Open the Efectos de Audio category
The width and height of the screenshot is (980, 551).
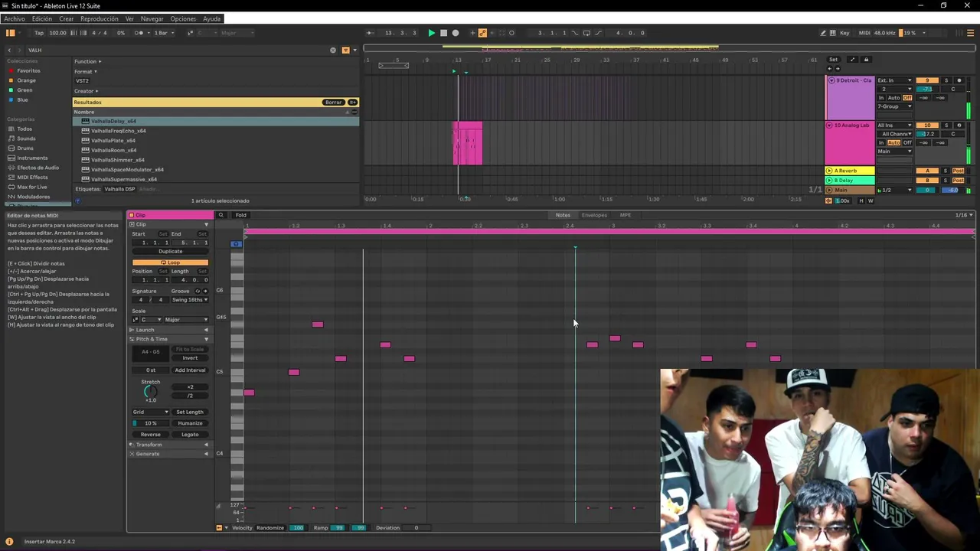pos(38,168)
